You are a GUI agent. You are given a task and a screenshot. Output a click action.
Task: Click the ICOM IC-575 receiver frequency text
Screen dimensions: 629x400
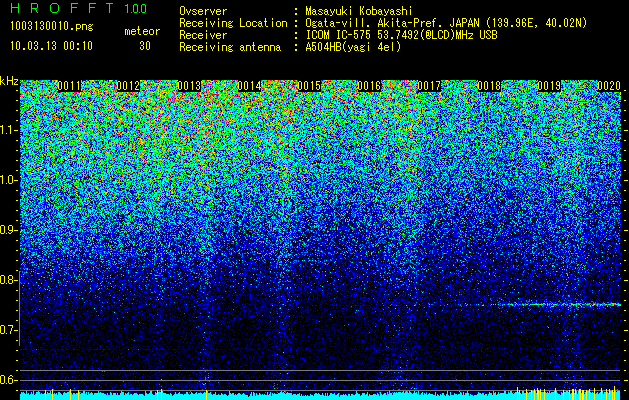tap(401, 35)
